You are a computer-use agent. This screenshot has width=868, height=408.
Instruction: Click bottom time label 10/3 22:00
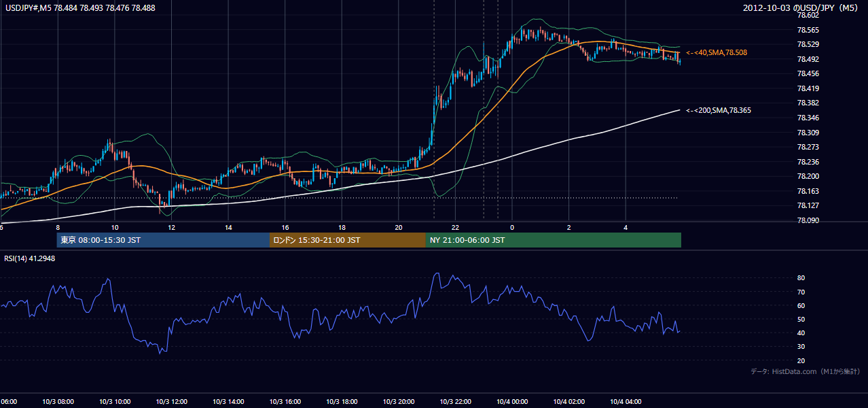click(455, 401)
